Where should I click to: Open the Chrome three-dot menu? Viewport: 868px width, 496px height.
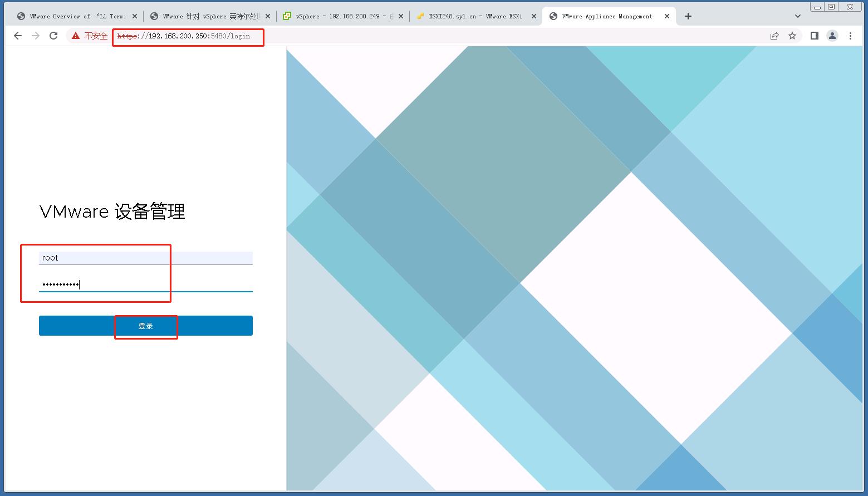point(850,36)
